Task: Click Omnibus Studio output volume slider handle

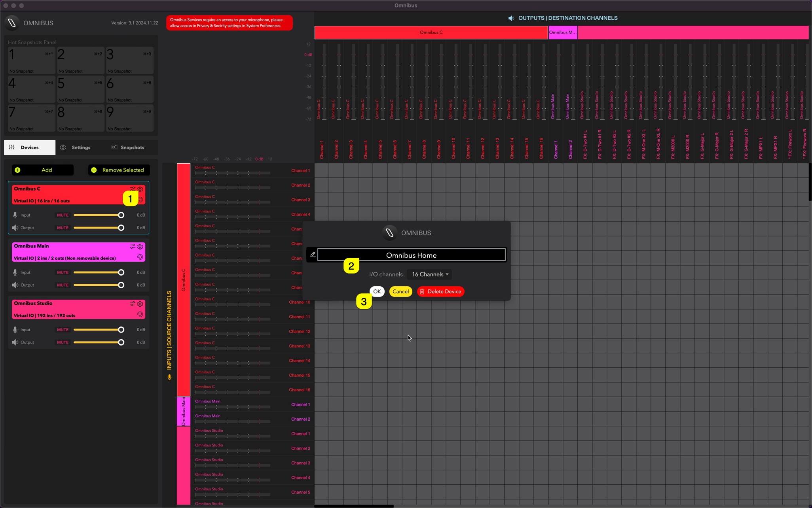Action: coord(121,342)
